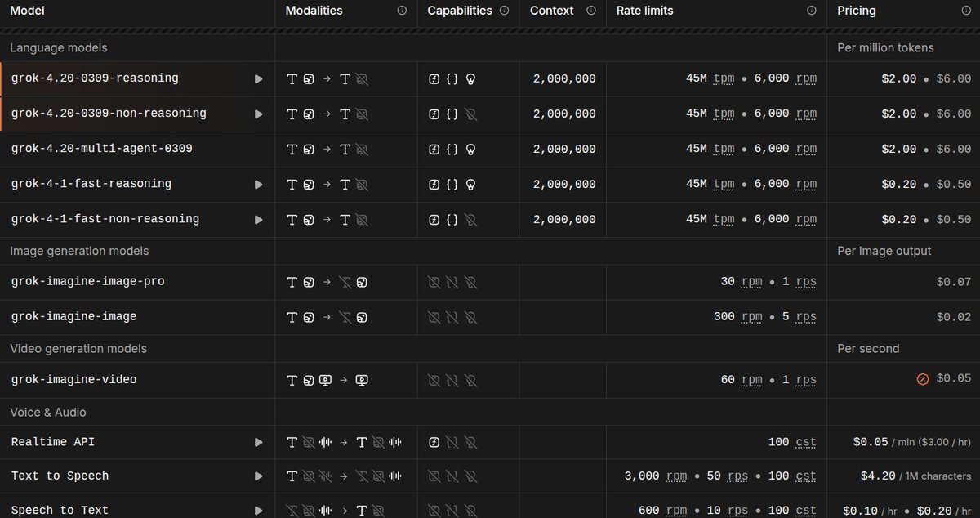Screen dimensions: 980x518
Task: Click the Image generation models section heading
Action: (x=79, y=251)
